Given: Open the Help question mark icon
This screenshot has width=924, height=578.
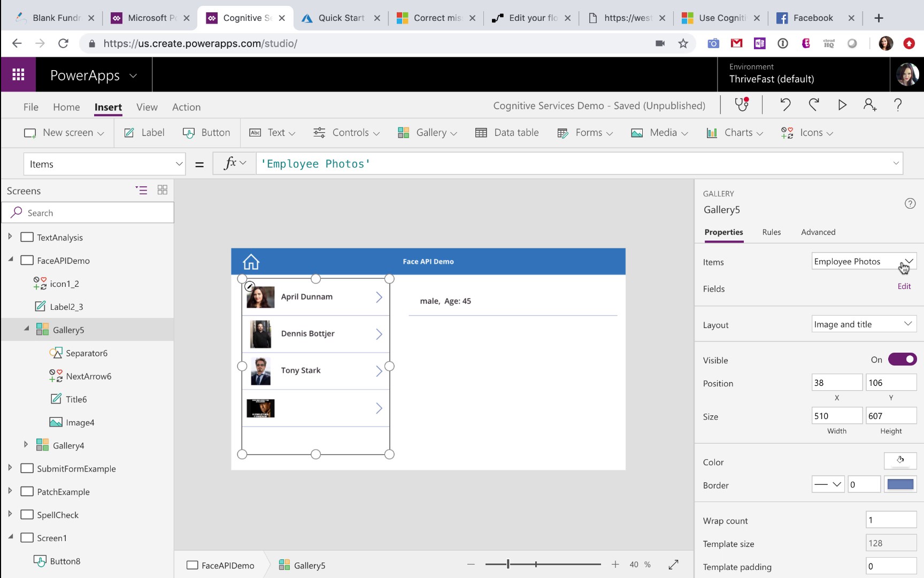Looking at the screenshot, I should pyautogui.click(x=898, y=104).
